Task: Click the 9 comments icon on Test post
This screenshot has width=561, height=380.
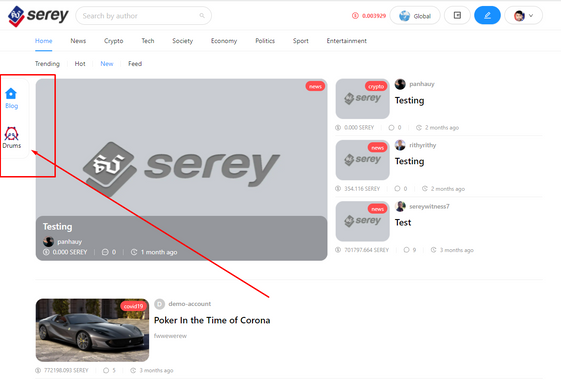Action: tap(406, 250)
